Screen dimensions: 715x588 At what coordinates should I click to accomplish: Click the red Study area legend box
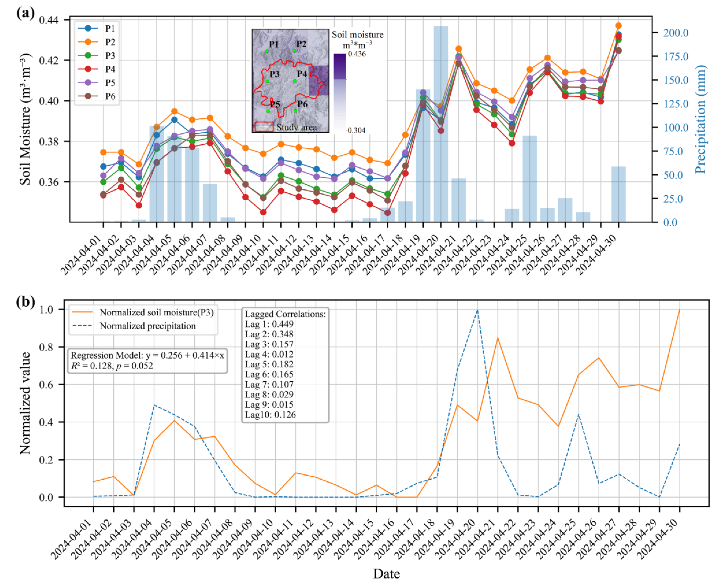pyautogui.click(x=264, y=127)
